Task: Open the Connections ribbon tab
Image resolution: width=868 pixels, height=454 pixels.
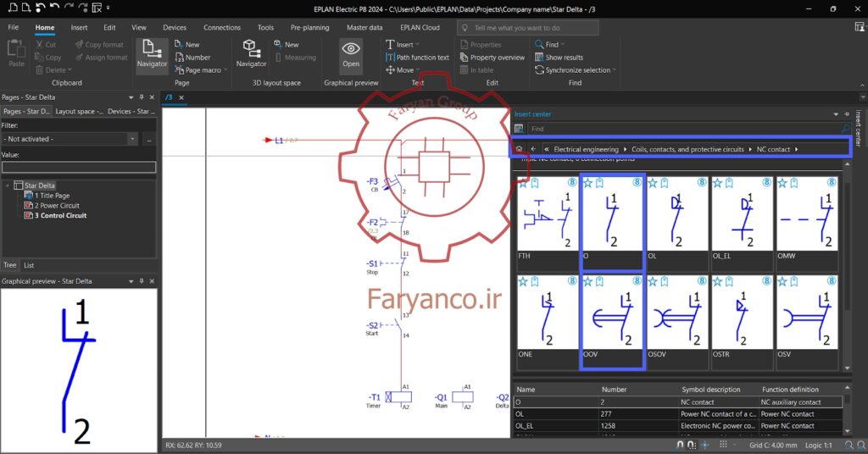Action: [222, 27]
